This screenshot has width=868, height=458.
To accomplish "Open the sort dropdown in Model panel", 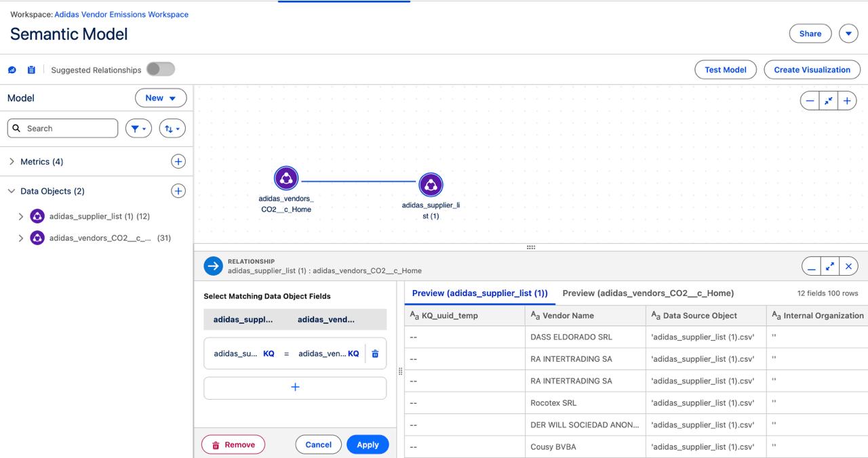I will [172, 128].
